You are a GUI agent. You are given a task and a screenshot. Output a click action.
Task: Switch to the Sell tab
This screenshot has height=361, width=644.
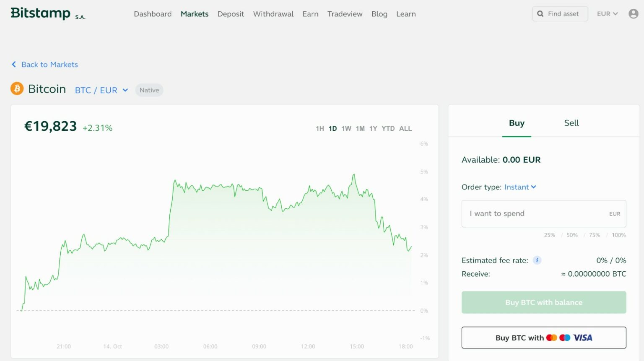[x=571, y=123]
